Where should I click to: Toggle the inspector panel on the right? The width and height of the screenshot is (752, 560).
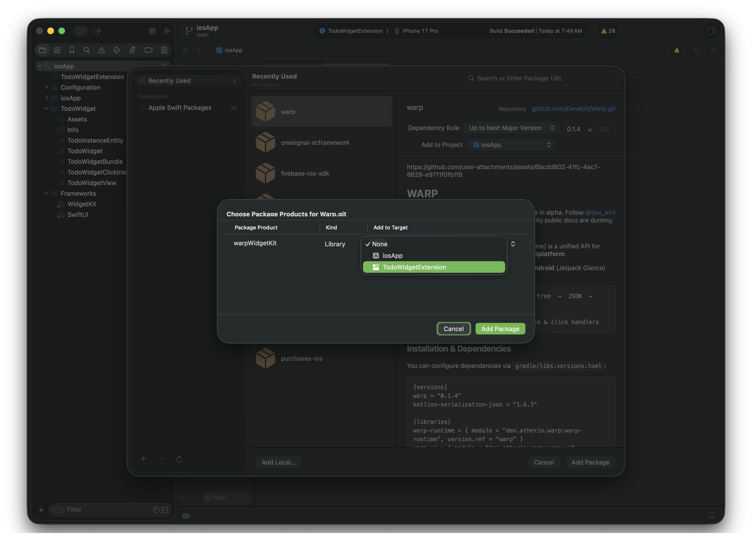711,31
